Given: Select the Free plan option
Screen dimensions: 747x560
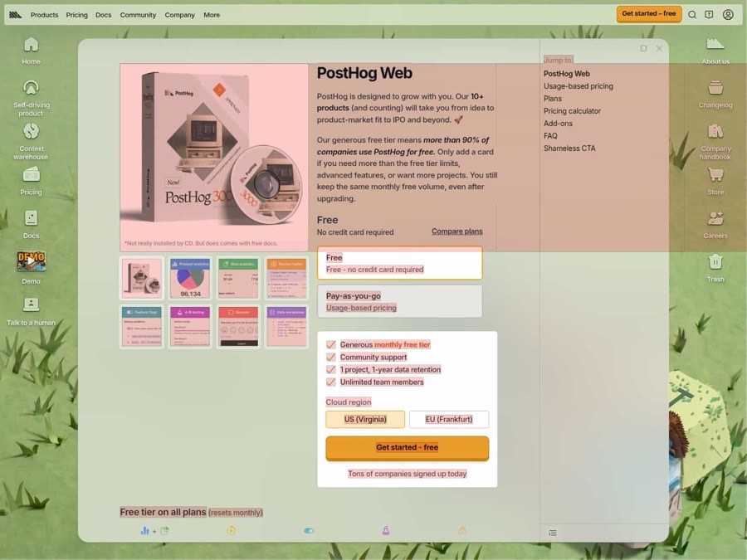Looking at the screenshot, I should [x=400, y=263].
